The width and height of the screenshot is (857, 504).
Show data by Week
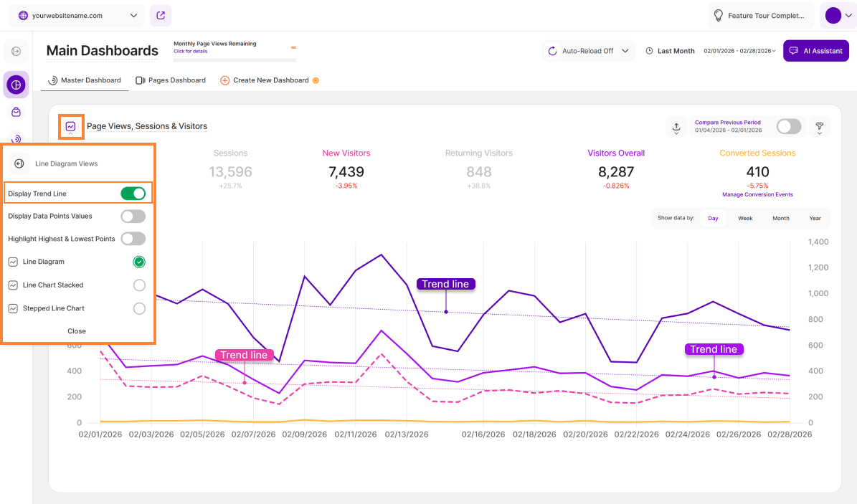point(745,218)
